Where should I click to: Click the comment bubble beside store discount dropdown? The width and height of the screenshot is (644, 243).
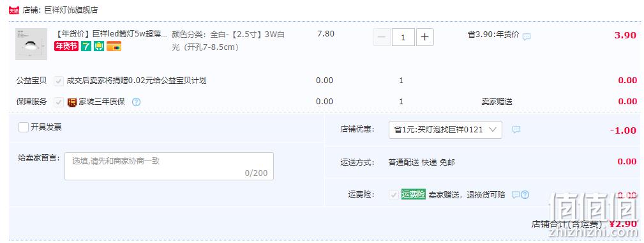point(516,130)
